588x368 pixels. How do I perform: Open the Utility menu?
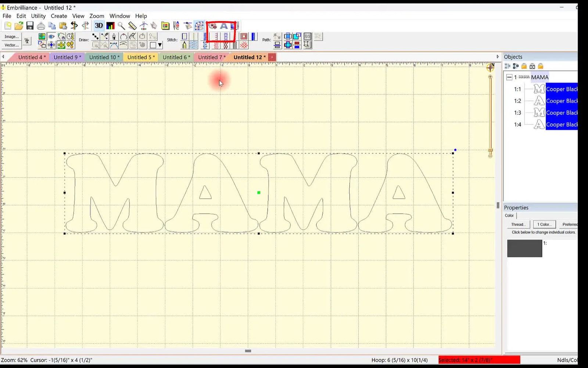click(38, 16)
